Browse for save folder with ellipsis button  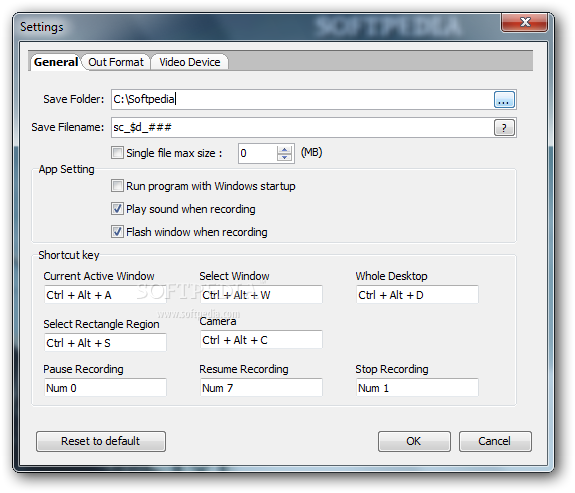coord(504,100)
